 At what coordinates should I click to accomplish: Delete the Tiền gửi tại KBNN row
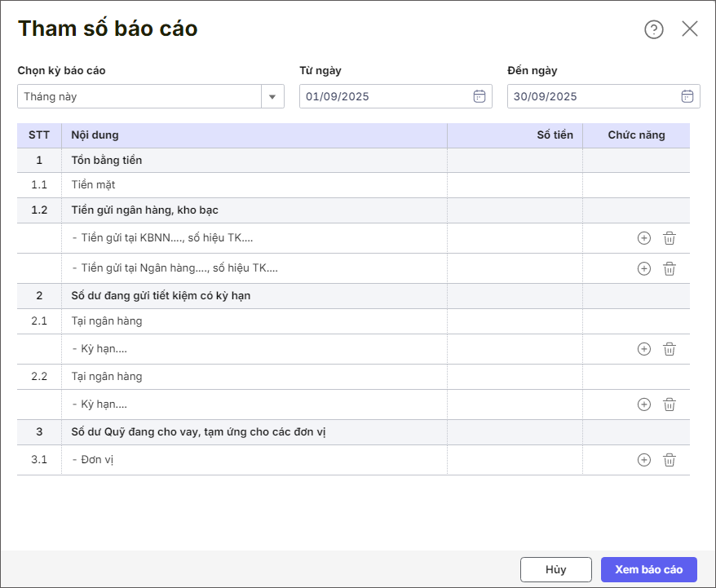pos(670,238)
